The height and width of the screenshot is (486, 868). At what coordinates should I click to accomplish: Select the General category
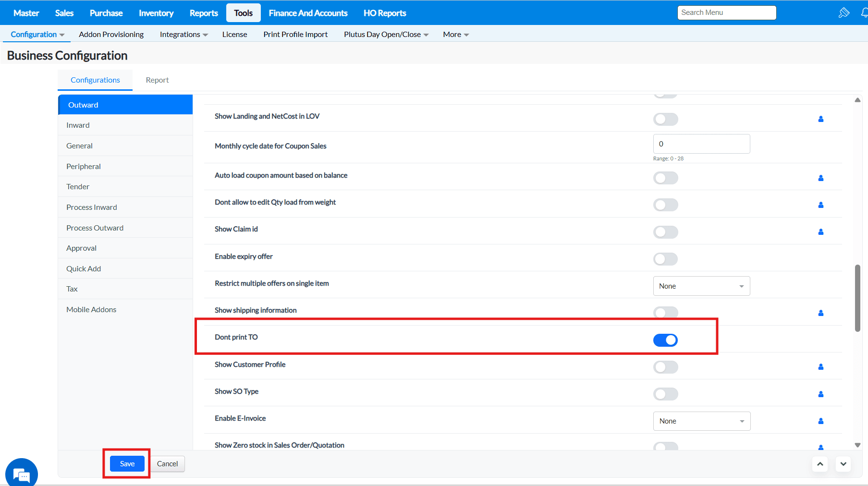(x=125, y=146)
